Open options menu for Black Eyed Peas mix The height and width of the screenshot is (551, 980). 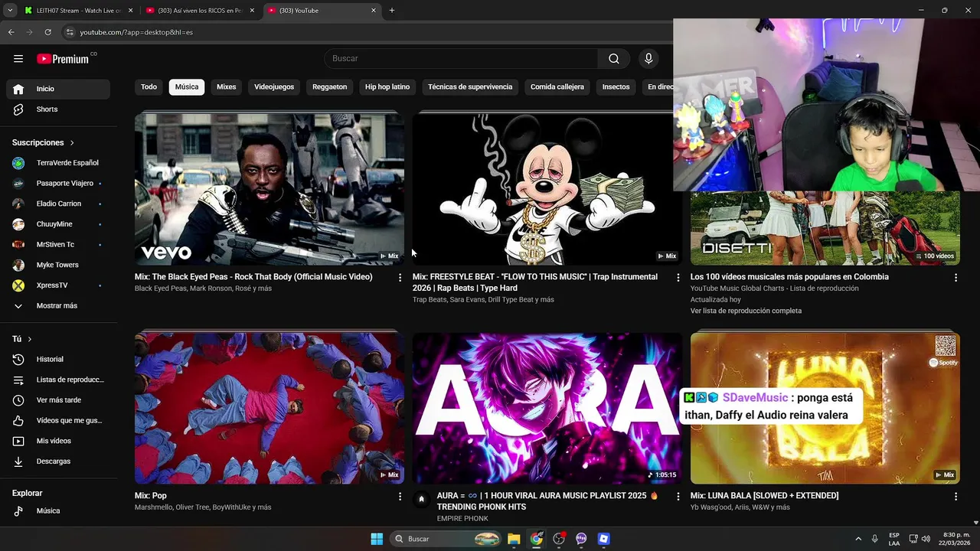tap(400, 278)
